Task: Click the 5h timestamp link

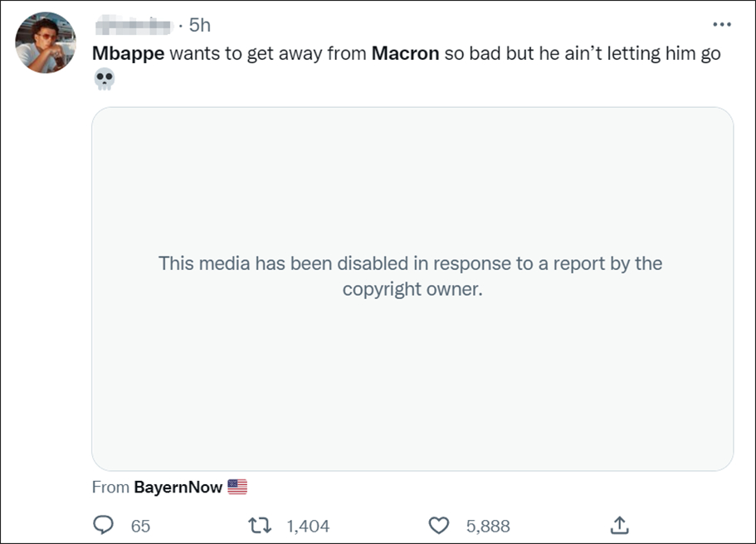Action: click(x=199, y=26)
